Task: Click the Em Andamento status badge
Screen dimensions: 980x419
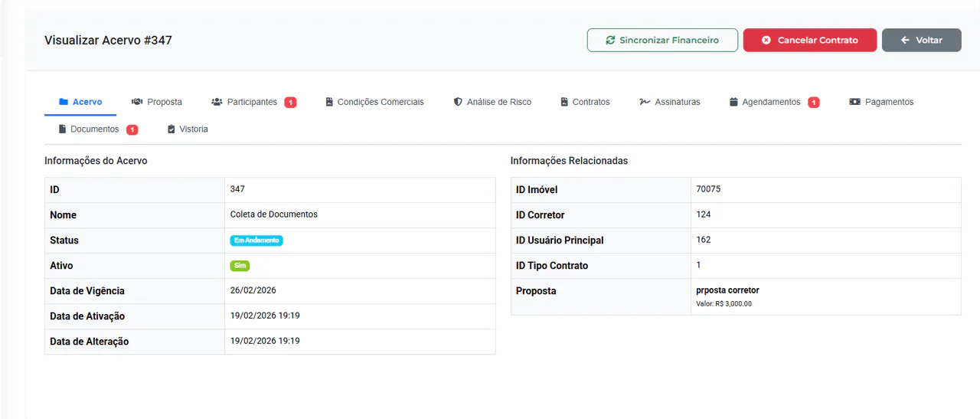Action: (x=256, y=241)
